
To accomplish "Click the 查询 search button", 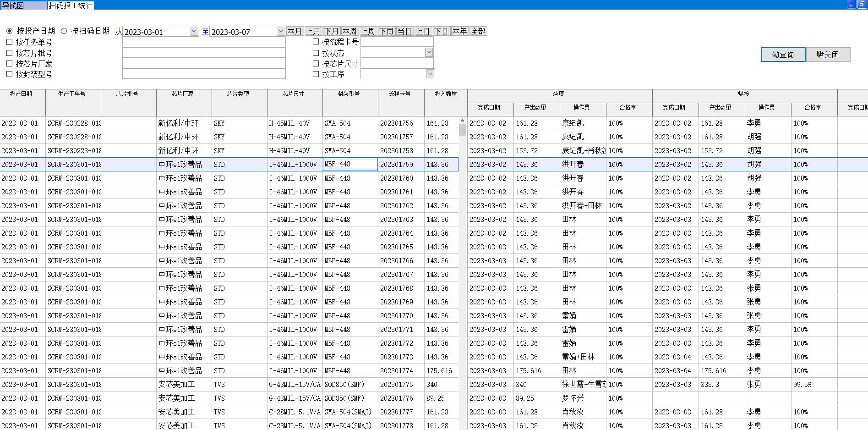I will pos(783,55).
